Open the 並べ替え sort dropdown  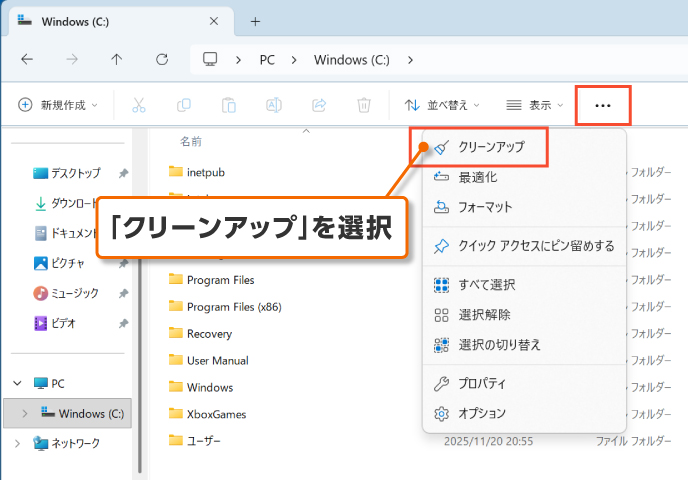pos(442,105)
